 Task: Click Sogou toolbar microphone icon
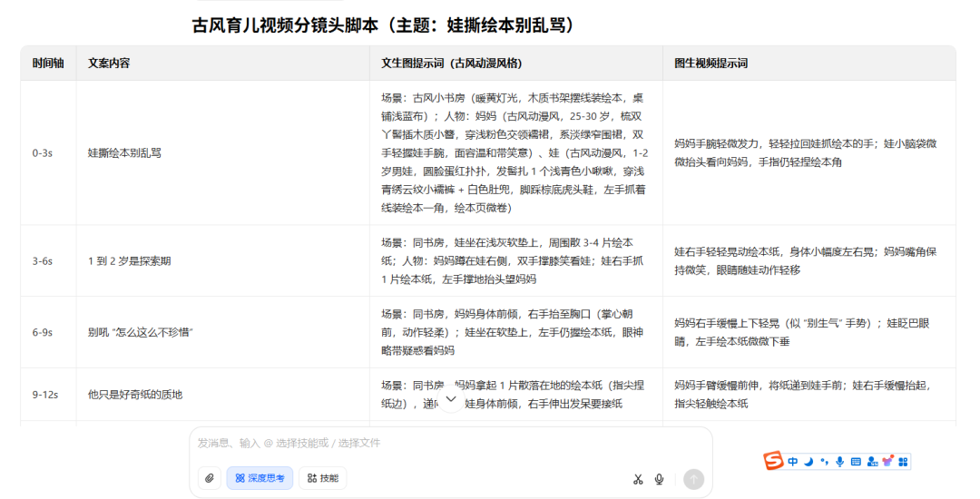click(840, 462)
